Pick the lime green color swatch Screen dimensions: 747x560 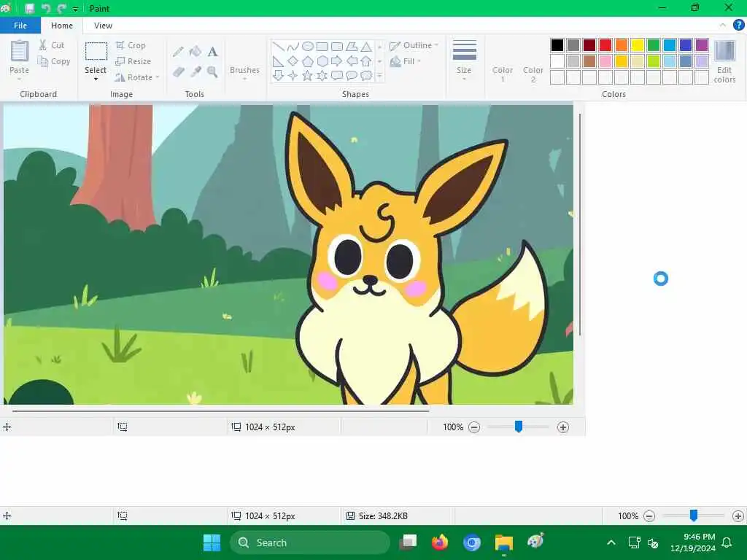[x=654, y=61]
